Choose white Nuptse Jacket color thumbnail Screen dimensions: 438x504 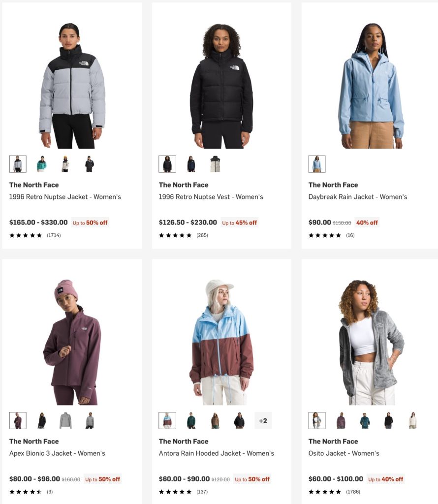pyautogui.click(x=65, y=164)
